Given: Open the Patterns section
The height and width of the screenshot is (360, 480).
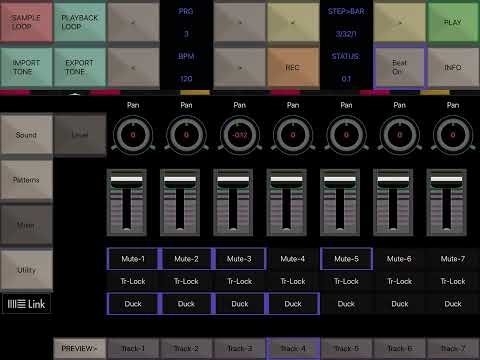Looking at the screenshot, I should click(x=26, y=180).
